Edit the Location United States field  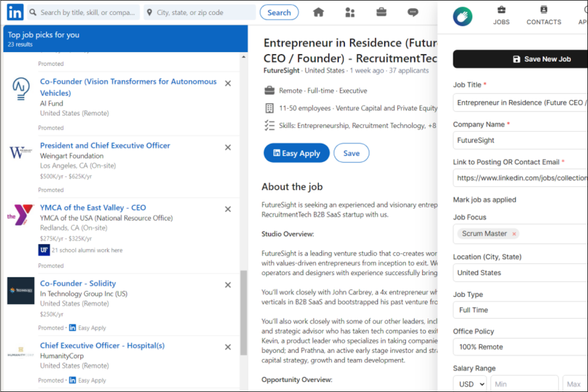(520, 273)
